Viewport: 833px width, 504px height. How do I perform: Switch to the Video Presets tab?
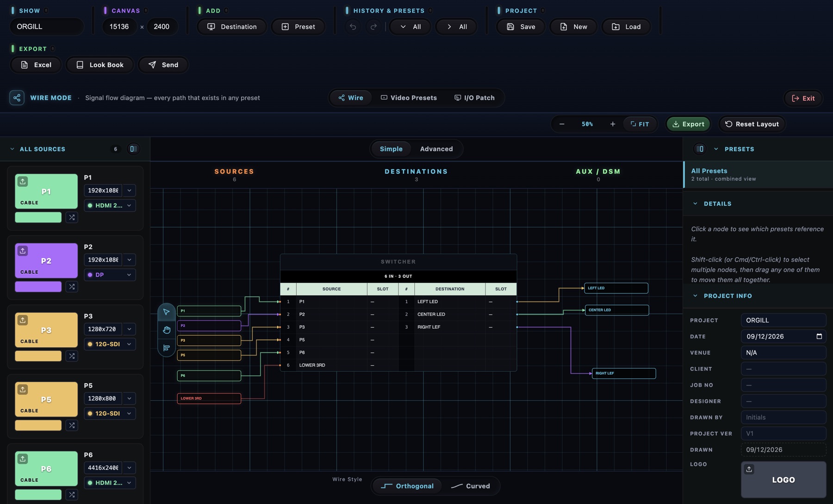tap(409, 98)
